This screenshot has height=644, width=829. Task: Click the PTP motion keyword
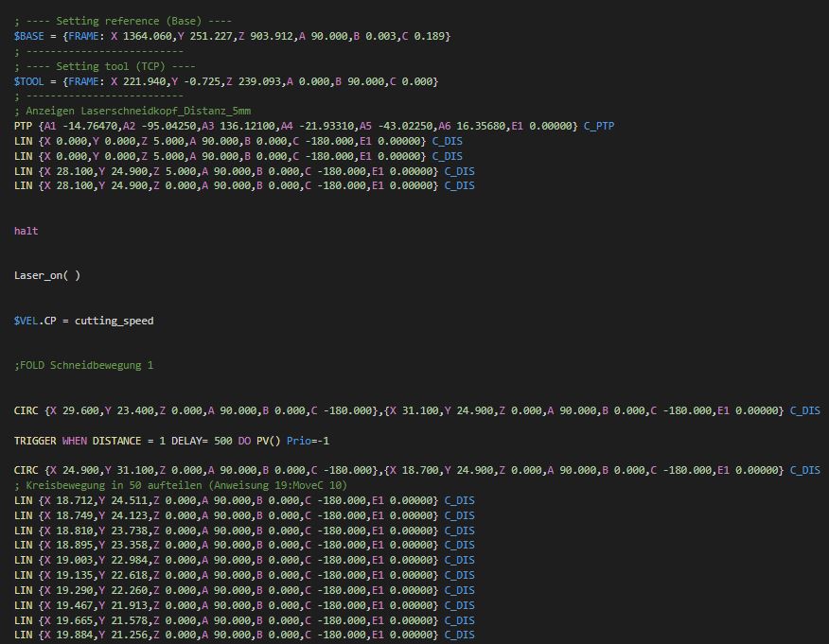point(23,127)
